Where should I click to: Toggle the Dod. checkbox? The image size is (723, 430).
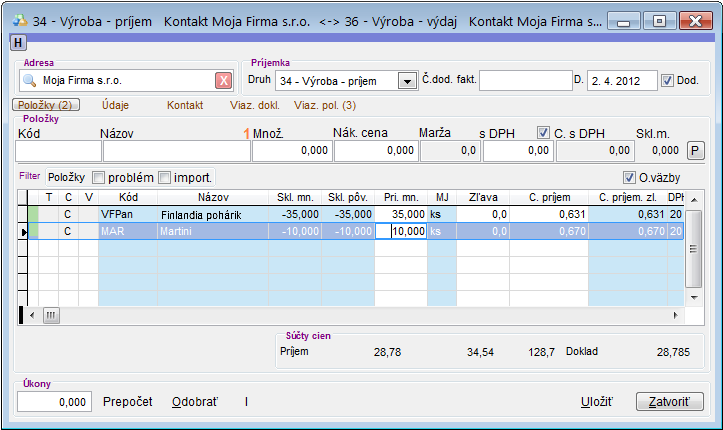(668, 80)
